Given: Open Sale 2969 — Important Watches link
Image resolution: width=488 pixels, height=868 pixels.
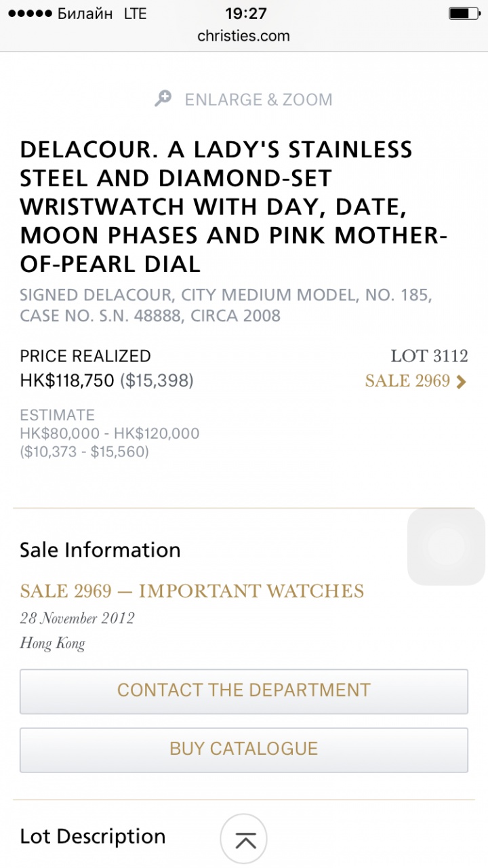Looking at the screenshot, I should pos(192,591).
